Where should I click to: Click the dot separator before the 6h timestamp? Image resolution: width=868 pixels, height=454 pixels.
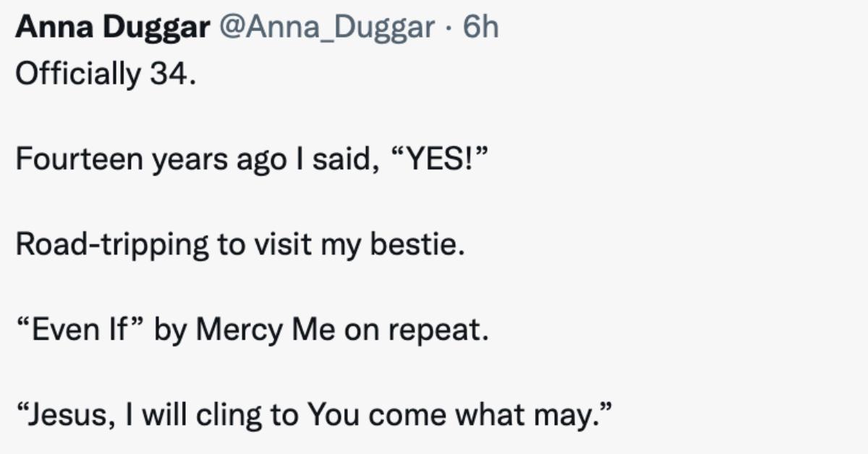[449, 29]
